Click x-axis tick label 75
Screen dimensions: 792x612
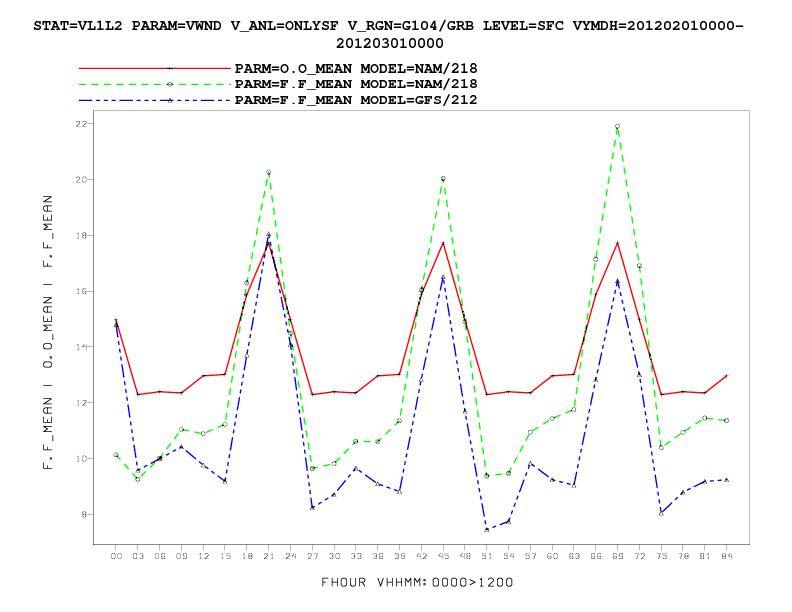coord(661,556)
